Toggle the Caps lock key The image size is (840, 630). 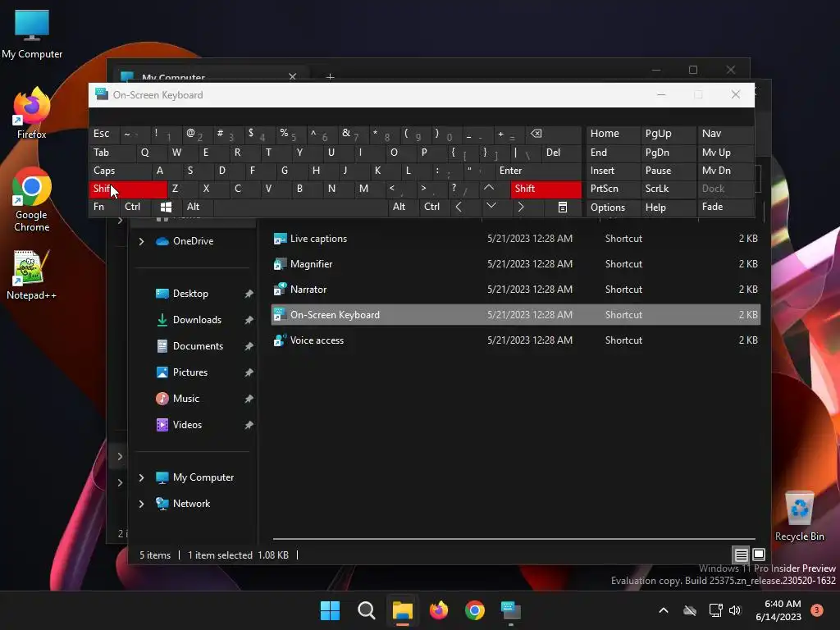pos(120,171)
